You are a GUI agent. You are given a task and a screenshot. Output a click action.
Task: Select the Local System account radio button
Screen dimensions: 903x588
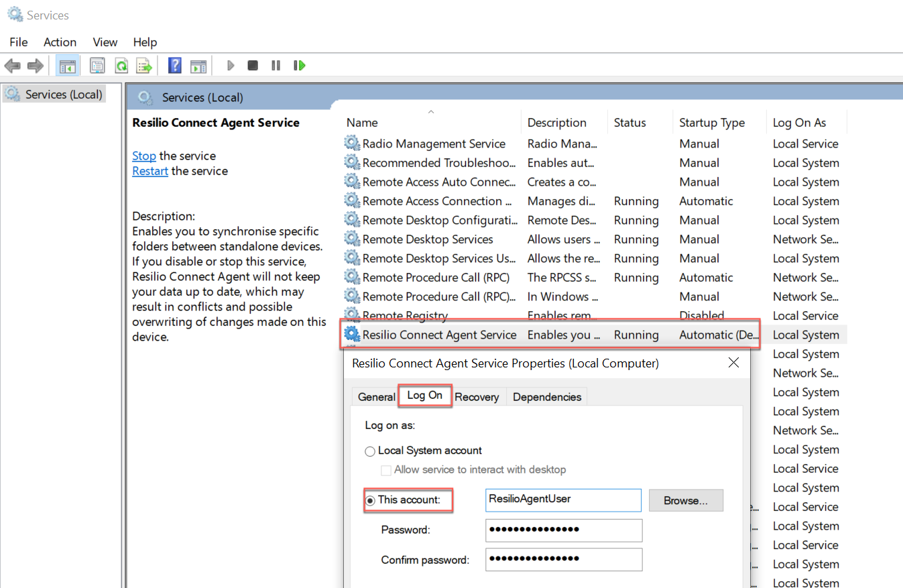tap(370, 451)
